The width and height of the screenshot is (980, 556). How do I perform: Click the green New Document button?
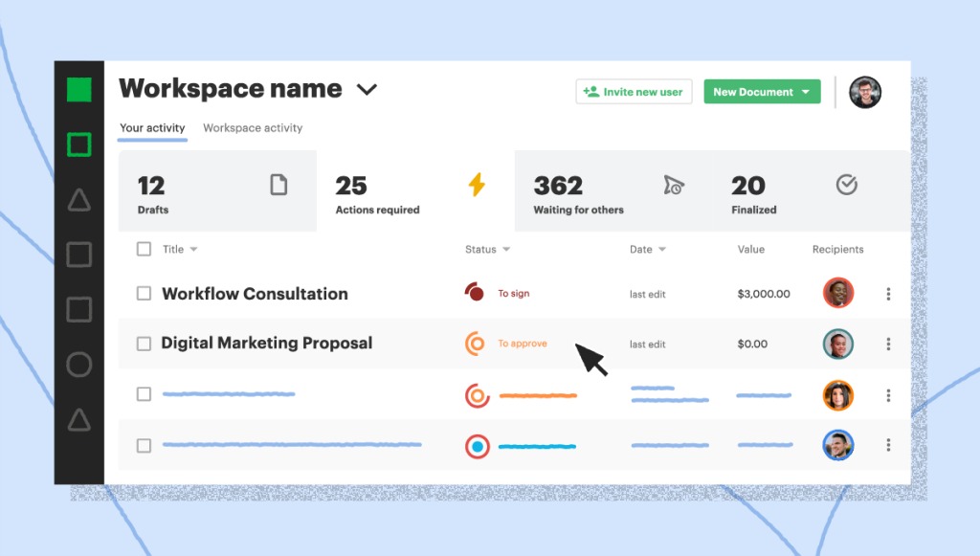click(x=762, y=92)
